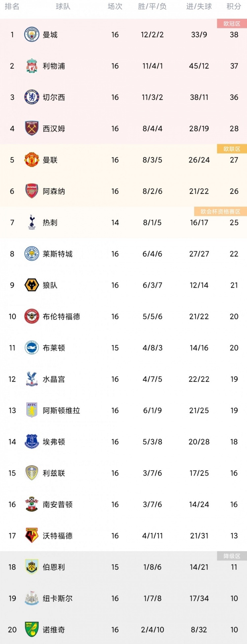Open the Arsenal crest icon

point(32,191)
